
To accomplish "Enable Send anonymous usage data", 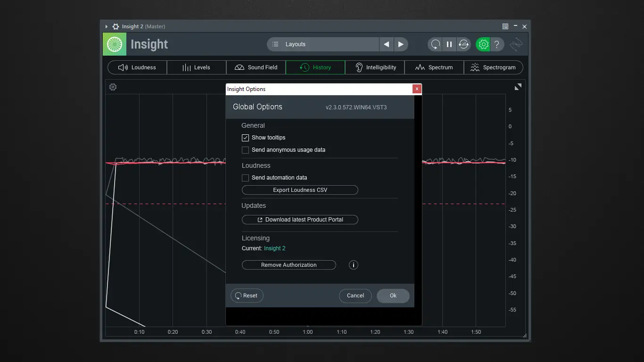I will click(245, 150).
